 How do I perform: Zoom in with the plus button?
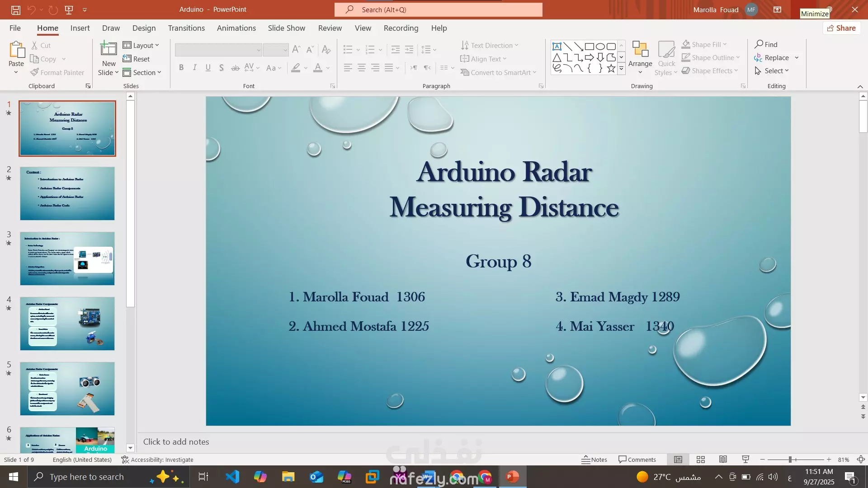click(x=829, y=460)
